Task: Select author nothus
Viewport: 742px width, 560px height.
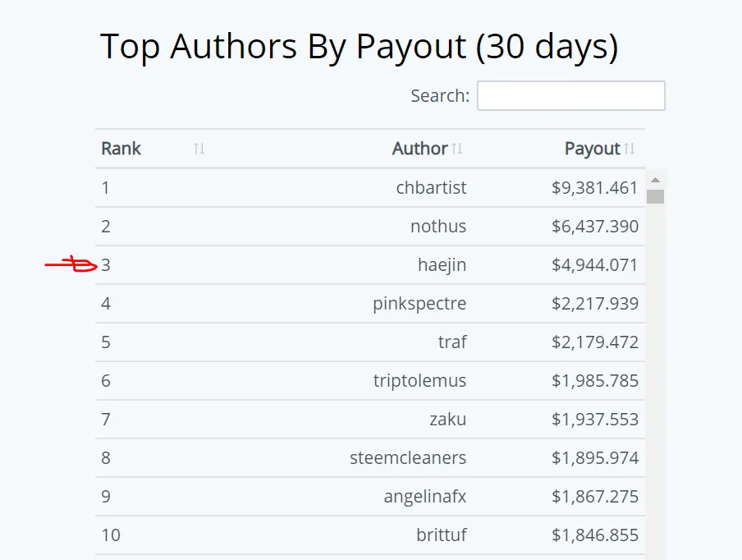Action: click(x=438, y=227)
